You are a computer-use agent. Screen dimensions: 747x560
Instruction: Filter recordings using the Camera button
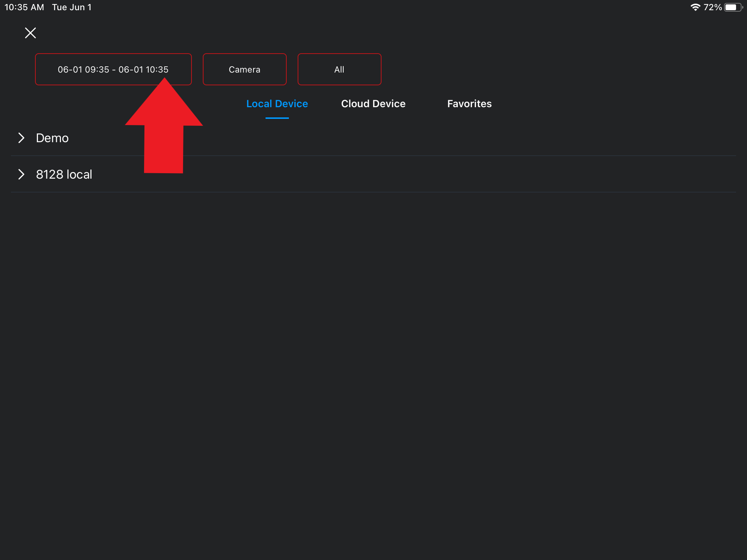pyautogui.click(x=244, y=69)
